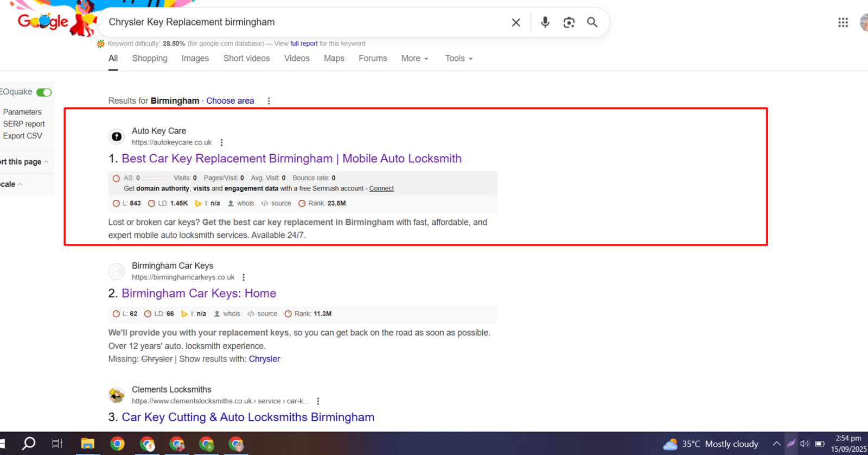Open the Export CSV option in SEOquake

22,136
